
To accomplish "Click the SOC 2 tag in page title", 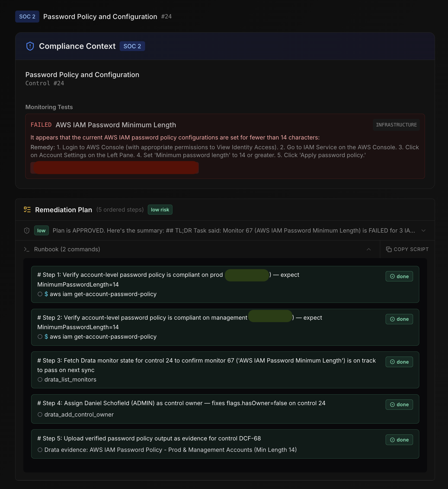I will click(27, 17).
